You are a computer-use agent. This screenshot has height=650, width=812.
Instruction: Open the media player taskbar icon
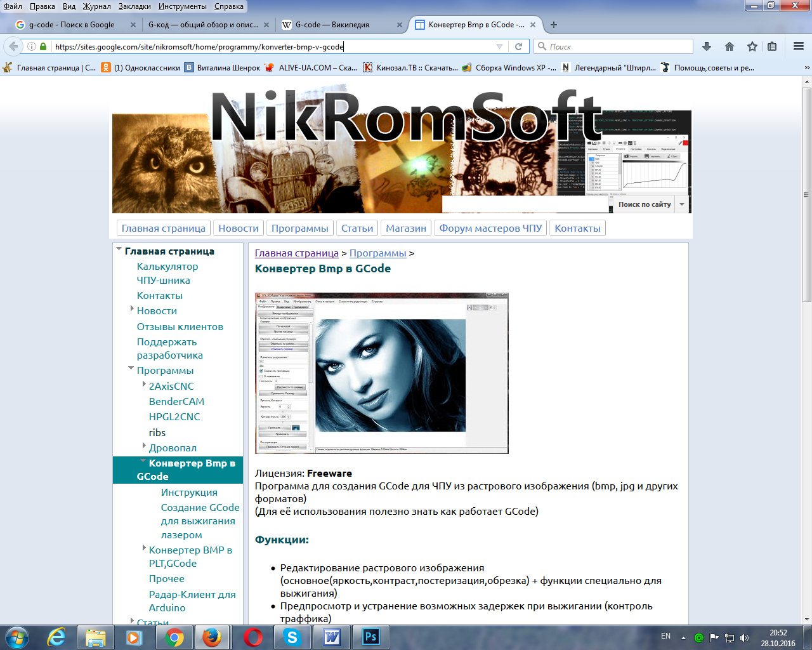(134, 637)
